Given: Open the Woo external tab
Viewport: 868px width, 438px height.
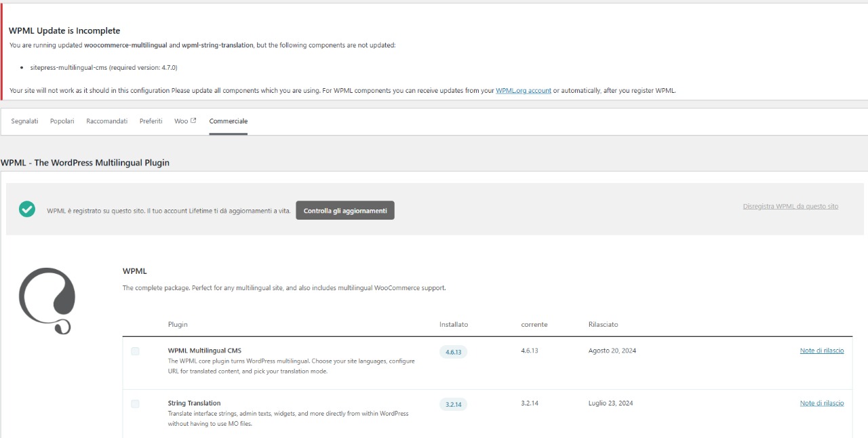Looking at the screenshot, I should pyautogui.click(x=185, y=121).
